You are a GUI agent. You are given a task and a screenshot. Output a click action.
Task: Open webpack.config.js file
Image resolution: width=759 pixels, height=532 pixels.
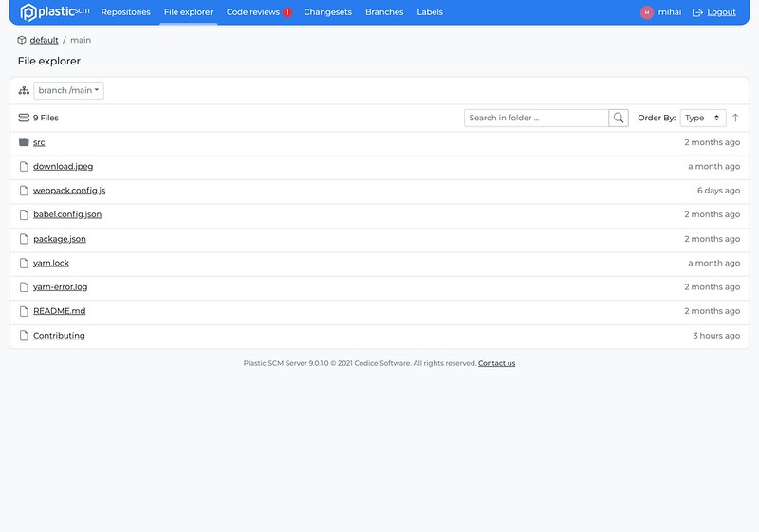pyautogui.click(x=69, y=191)
